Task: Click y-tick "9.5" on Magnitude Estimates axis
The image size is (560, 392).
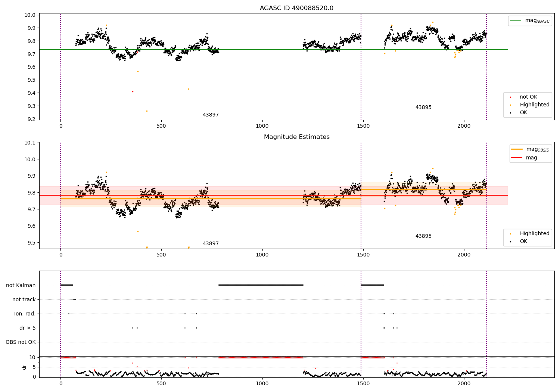Action: (32, 243)
